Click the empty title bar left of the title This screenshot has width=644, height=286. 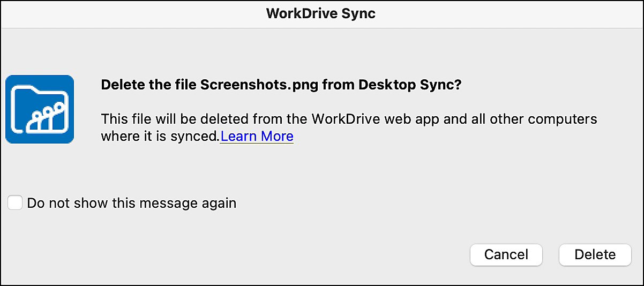click(134, 14)
